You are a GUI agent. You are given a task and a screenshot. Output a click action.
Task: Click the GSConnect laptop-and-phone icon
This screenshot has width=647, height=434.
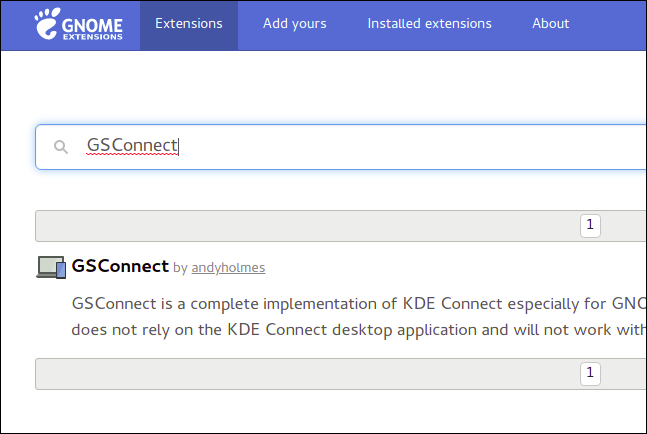(51, 267)
